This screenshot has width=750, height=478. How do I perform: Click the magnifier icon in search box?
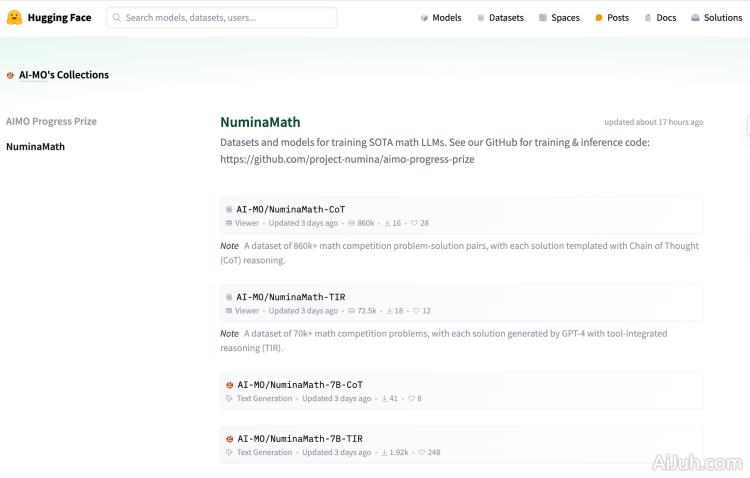(116, 18)
